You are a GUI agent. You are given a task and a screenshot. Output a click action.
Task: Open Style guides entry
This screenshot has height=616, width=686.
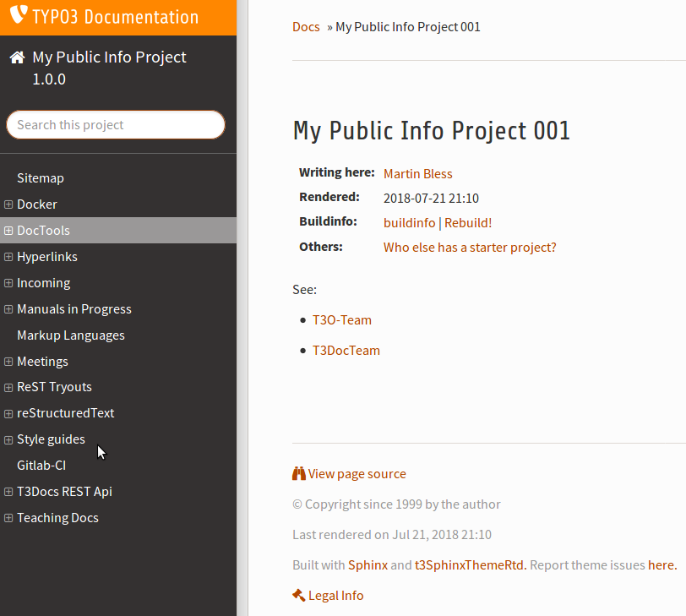point(51,439)
